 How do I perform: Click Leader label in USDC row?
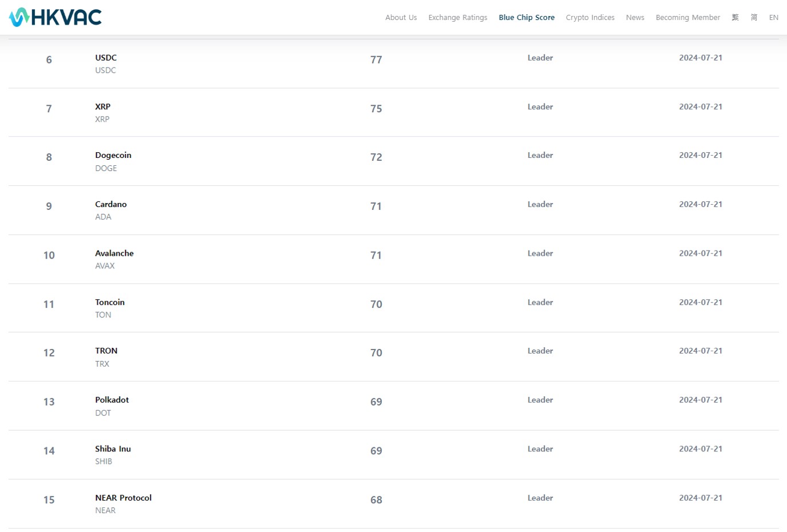coord(540,58)
